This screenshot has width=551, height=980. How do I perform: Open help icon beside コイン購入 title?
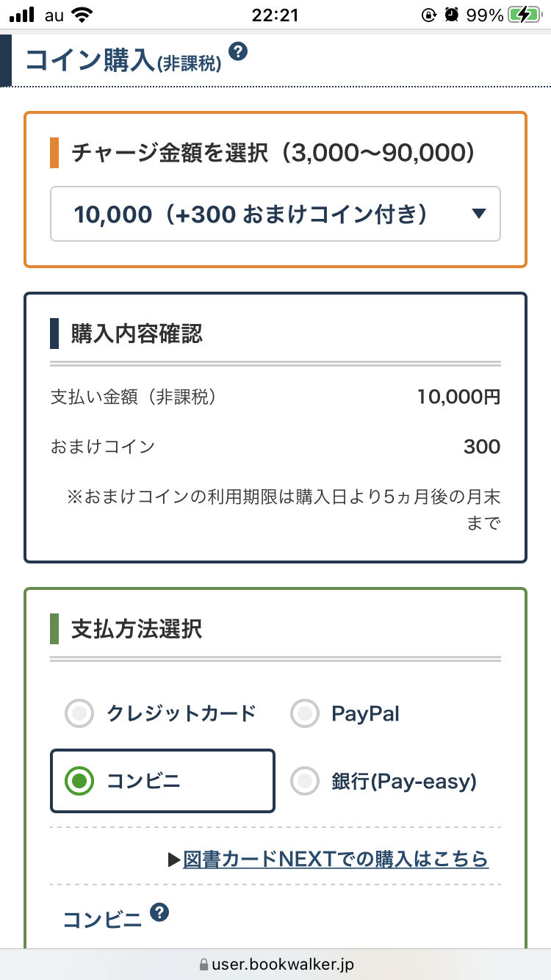238,52
